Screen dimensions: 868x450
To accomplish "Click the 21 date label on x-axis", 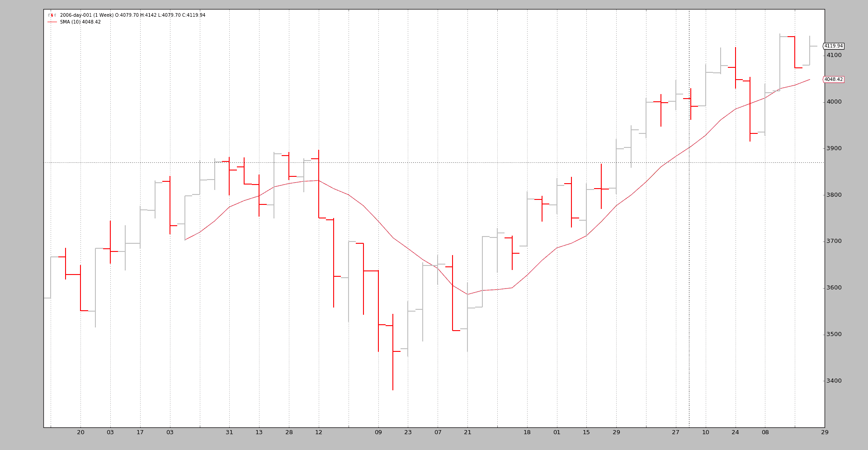I will click(467, 432).
